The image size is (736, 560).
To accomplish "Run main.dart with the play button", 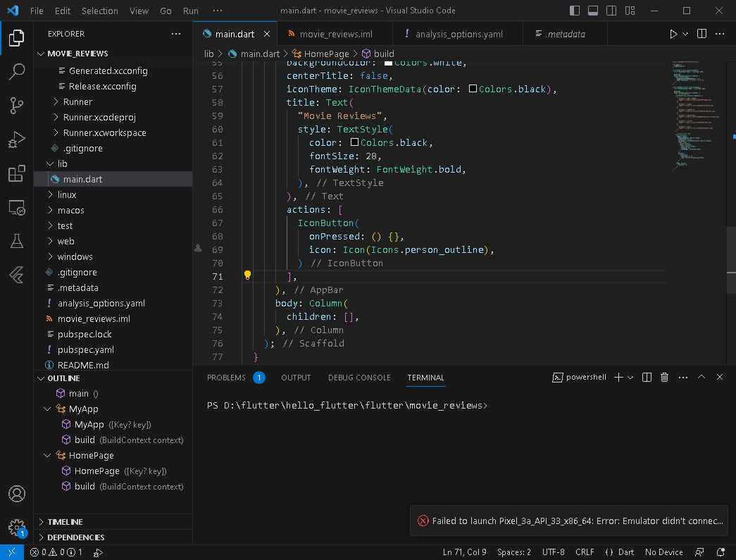I will tap(673, 34).
